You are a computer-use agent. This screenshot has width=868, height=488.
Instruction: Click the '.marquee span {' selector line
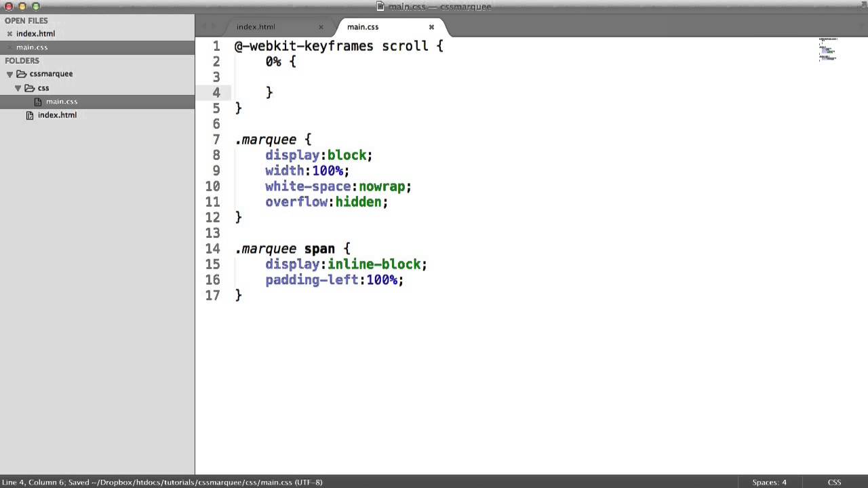click(292, 249)
